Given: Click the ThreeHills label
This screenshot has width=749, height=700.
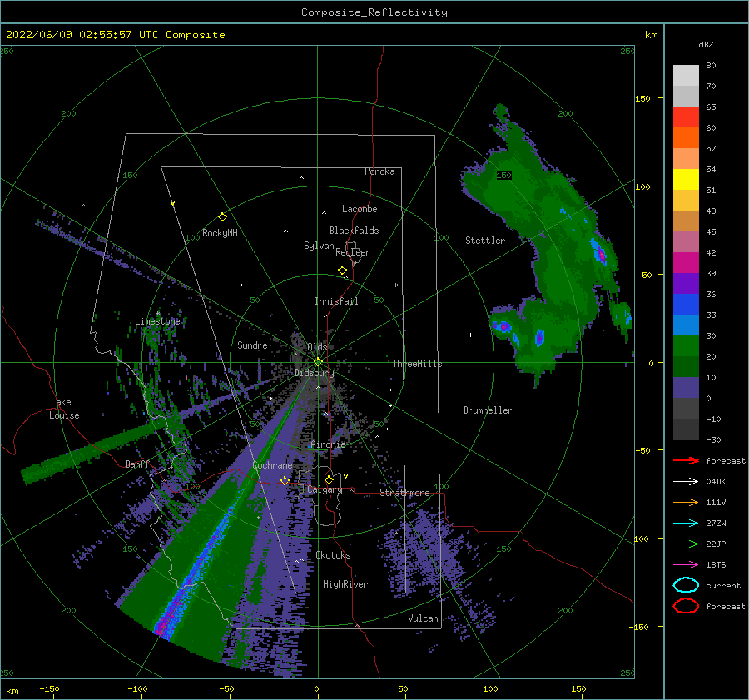Looking at the screenshot, I should point(417,364).
